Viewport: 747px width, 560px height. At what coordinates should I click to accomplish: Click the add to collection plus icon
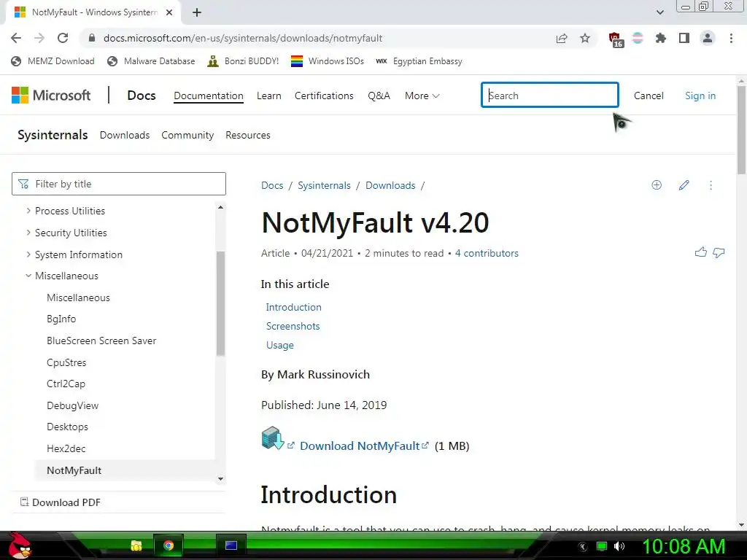(x=657, y=184)
